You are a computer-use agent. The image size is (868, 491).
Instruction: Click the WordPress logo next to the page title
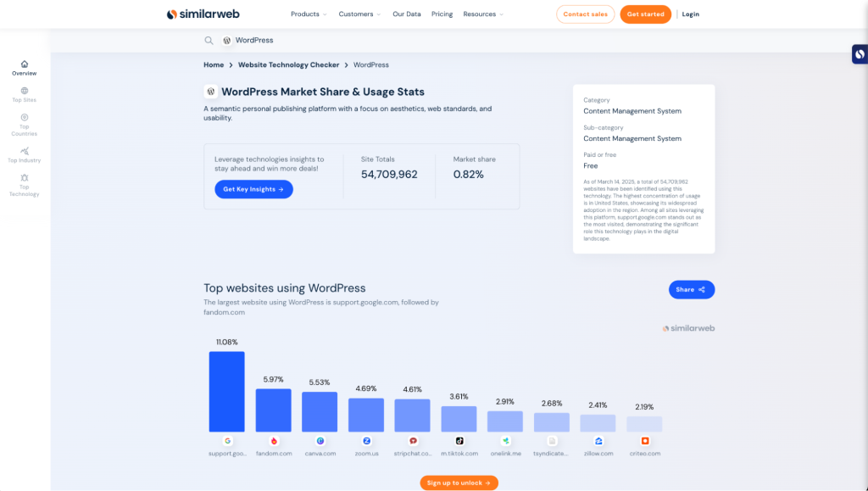click(x=209, y=91)
